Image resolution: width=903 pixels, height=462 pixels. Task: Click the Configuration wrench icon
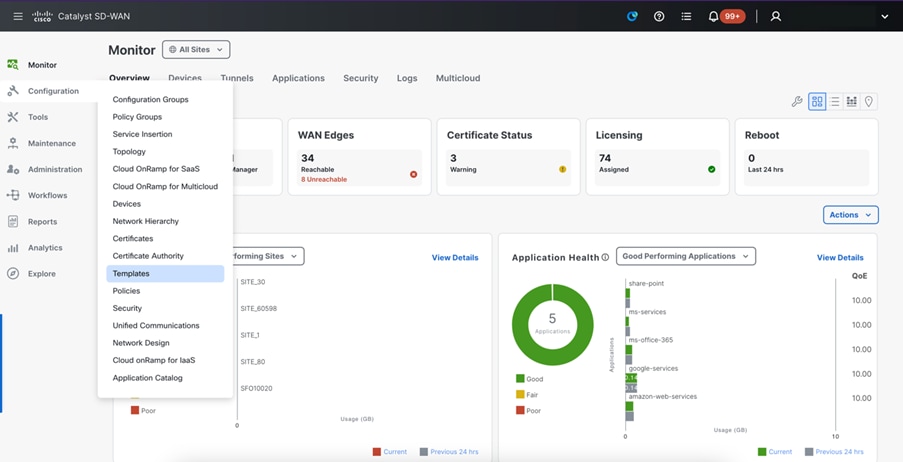pyautogui.click(x=13, y=90)
